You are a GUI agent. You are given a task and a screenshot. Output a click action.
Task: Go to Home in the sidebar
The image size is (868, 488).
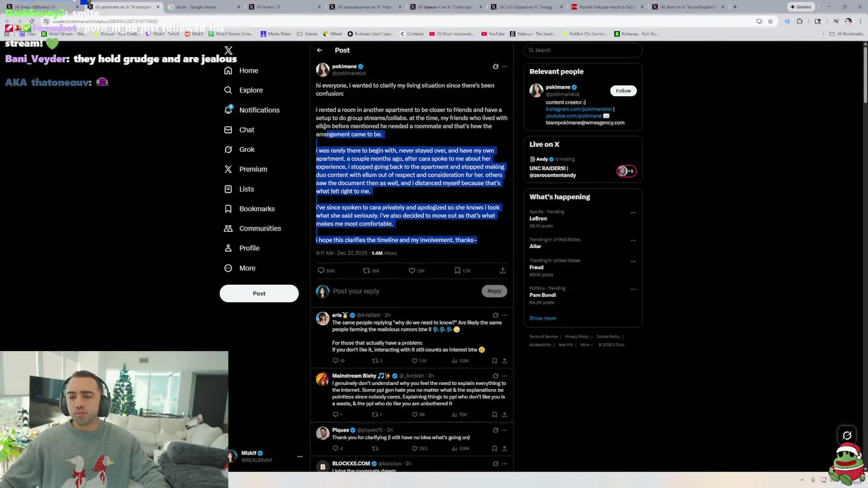(241, 70)
